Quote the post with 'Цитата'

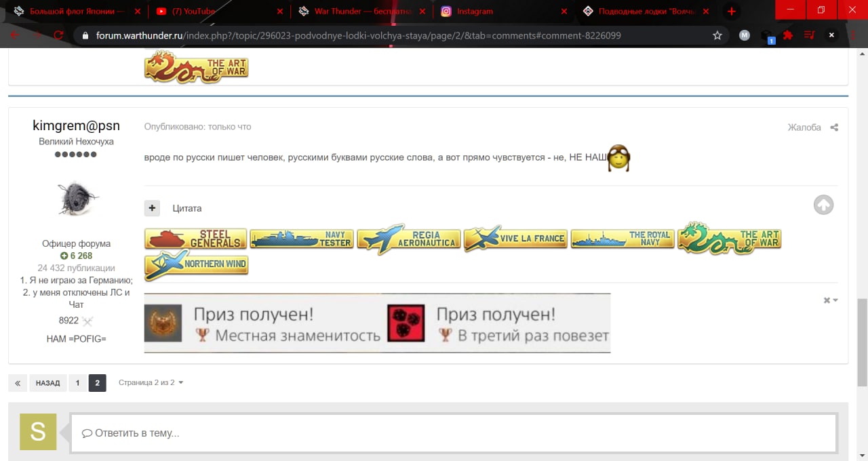[187, 208]
